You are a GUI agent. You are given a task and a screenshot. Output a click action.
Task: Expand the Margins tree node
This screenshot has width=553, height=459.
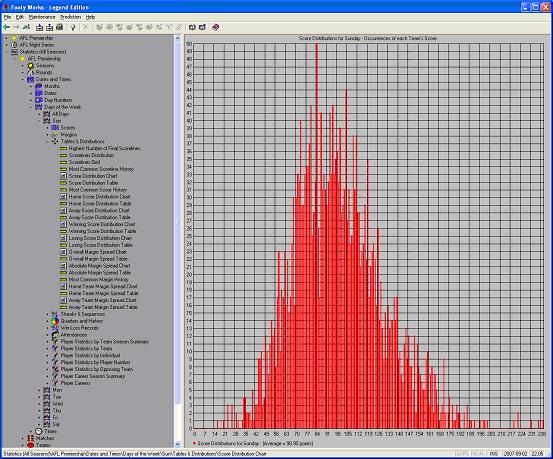tap(47, 135)
